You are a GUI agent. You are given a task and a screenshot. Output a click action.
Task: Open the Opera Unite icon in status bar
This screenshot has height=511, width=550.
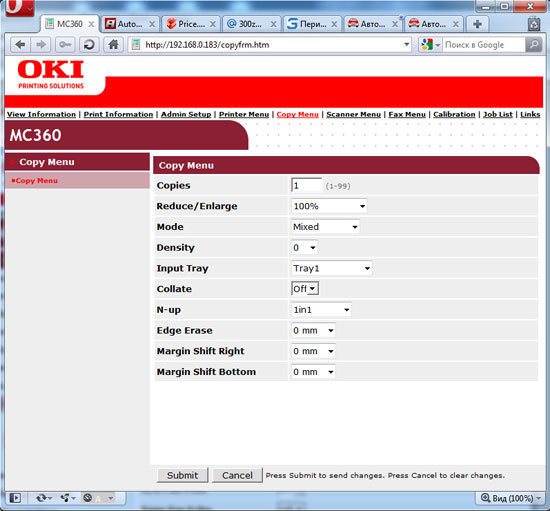[67, 498]
